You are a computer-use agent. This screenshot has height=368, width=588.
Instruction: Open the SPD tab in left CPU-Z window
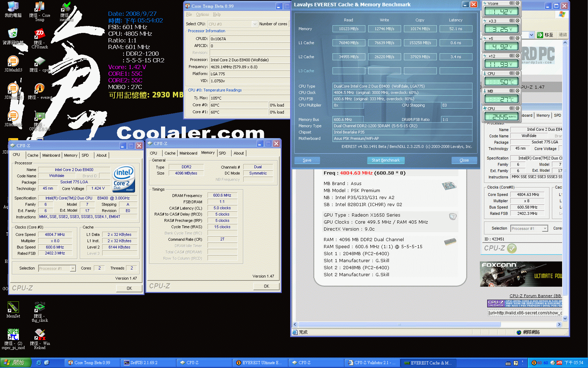pos(85,155)
